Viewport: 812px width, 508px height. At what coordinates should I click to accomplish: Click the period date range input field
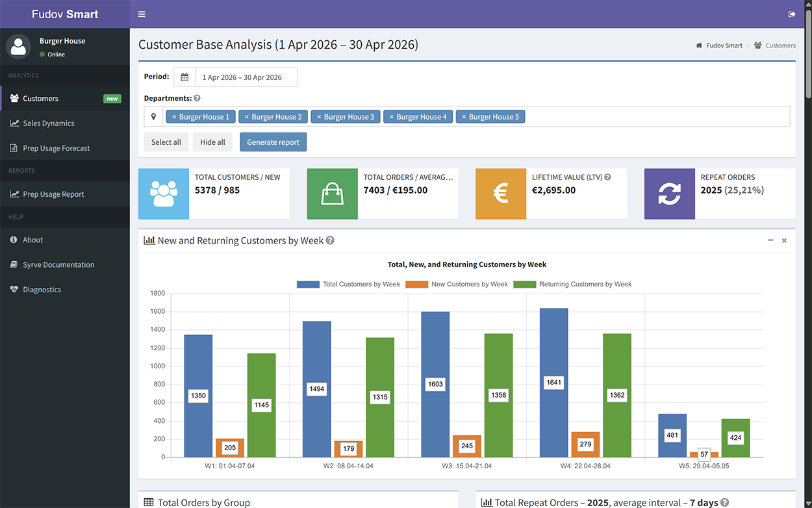coord(246,77)
